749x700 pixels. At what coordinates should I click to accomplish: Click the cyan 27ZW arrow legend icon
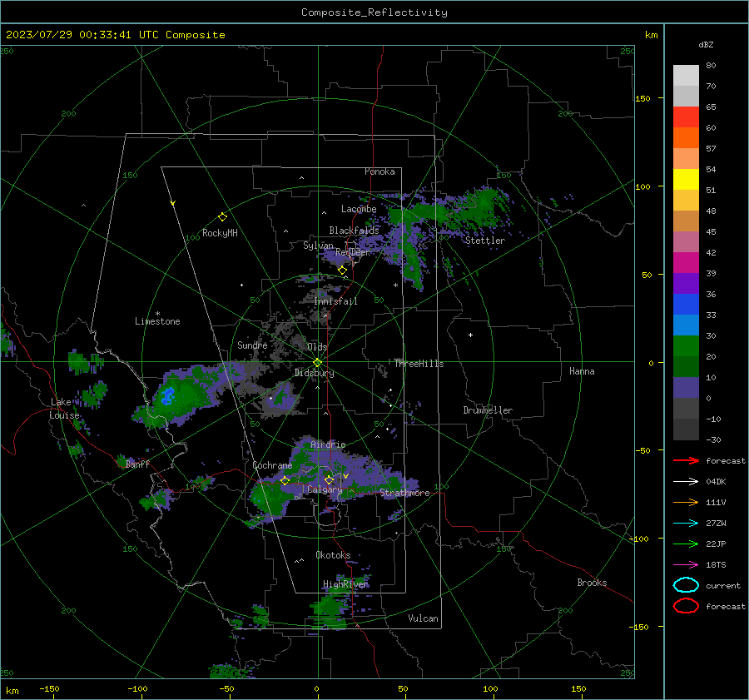point(686,524)
